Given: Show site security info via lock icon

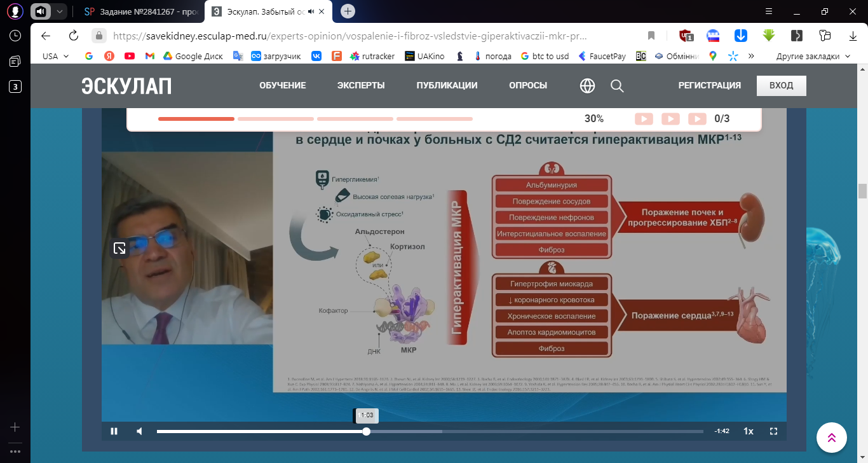Looking at the screenshot, I should tap(98, 36).
